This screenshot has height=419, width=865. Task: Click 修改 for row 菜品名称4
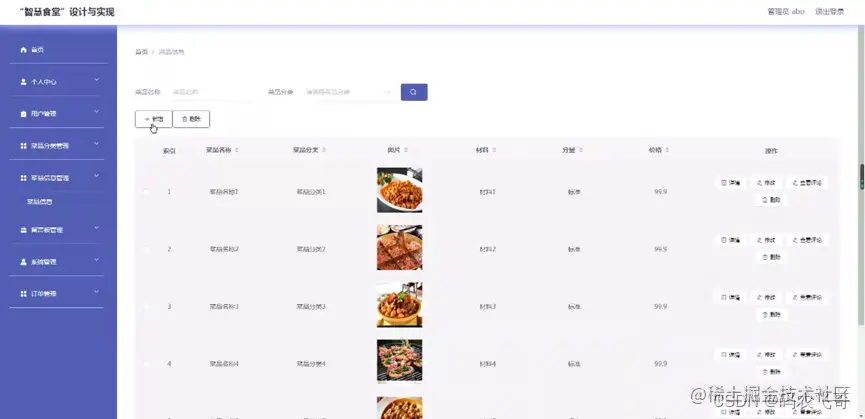click(x=766, y=354)
